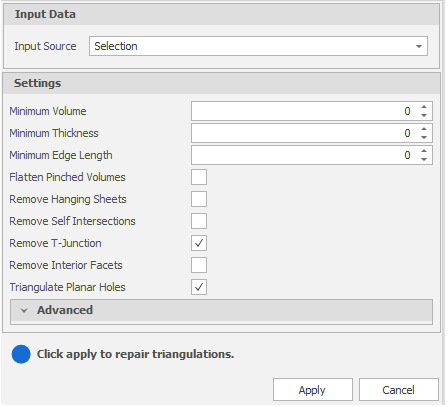Disable Triangulate Planar Holes checkbox
This screenshot has width=448, height=407.
point(199,287)
